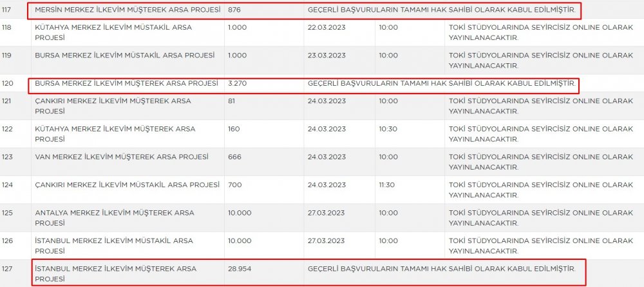Select row number 120
Screen dimensions: 644x287
(7, 83)
